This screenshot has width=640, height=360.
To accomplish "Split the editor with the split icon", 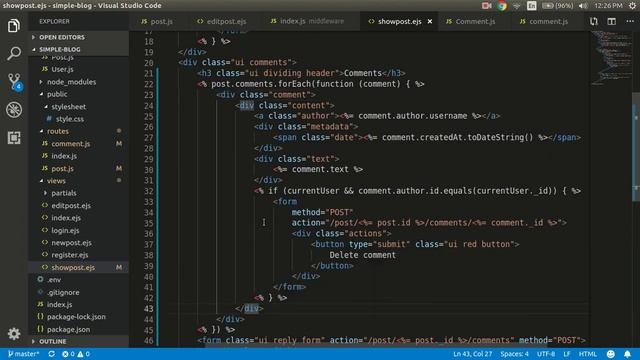I will click(x=611, y=21).
